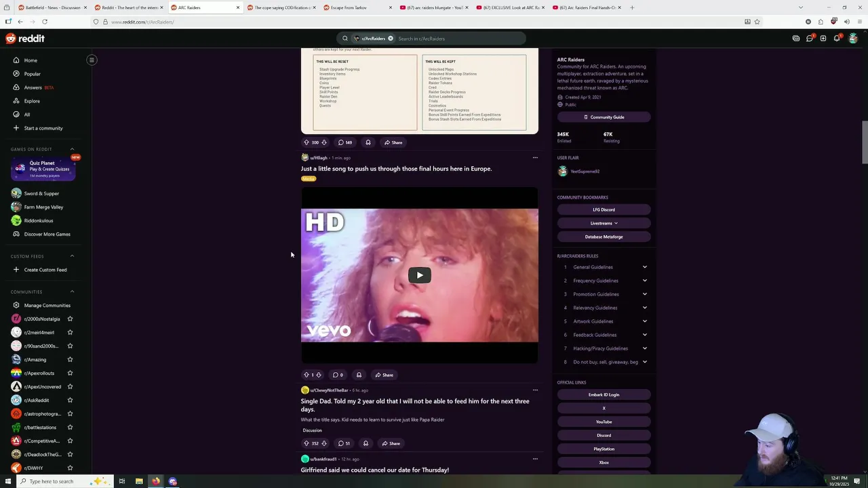Click Create Custom Feed
This screenshot has width=868, height=488.
(x=43, y=270)
